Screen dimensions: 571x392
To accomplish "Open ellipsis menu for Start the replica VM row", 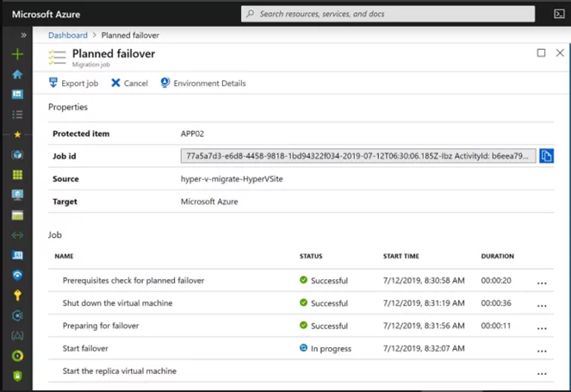I will pyautogui.click(x=542, y=373).
